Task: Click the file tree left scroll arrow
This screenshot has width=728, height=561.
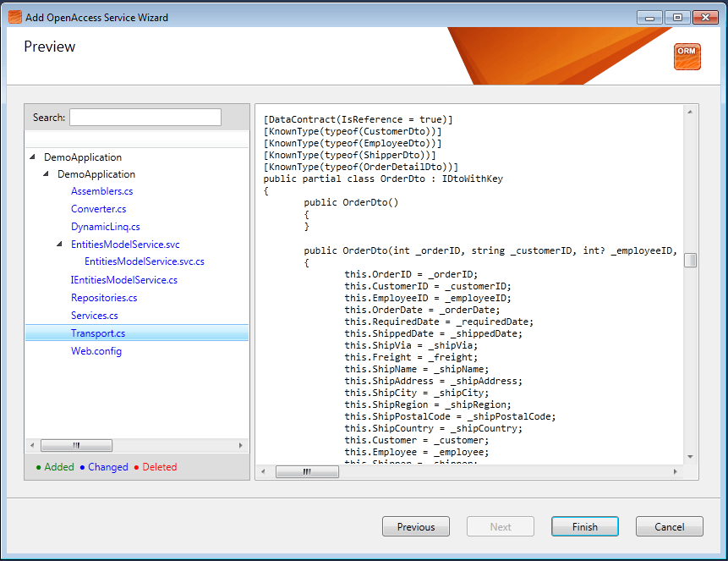Action: (32, 445)
